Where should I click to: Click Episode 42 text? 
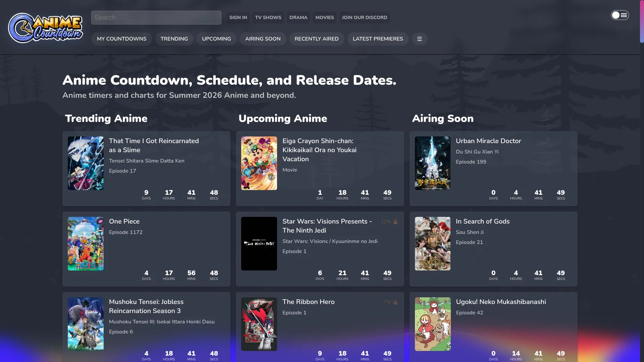click(x=470, y=313)
